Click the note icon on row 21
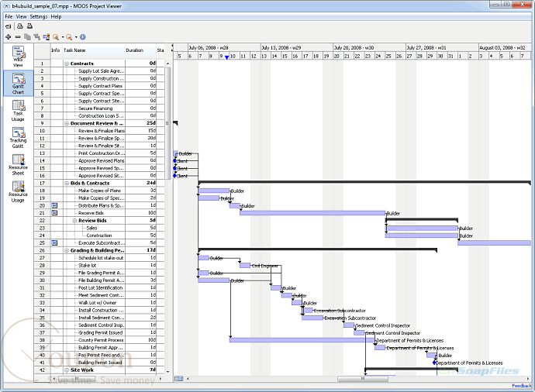 (x=54, y=213)
